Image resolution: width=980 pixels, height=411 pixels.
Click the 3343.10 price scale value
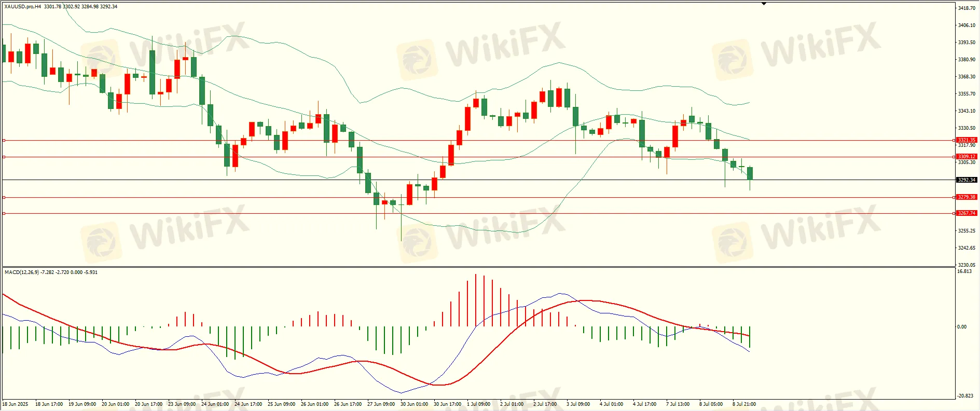tap(967, 111)
